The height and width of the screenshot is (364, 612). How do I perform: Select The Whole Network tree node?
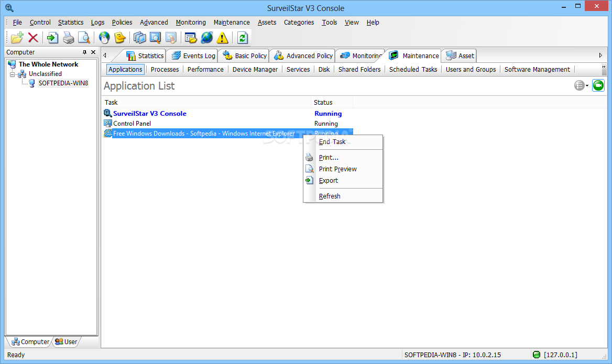click(48, 64)
